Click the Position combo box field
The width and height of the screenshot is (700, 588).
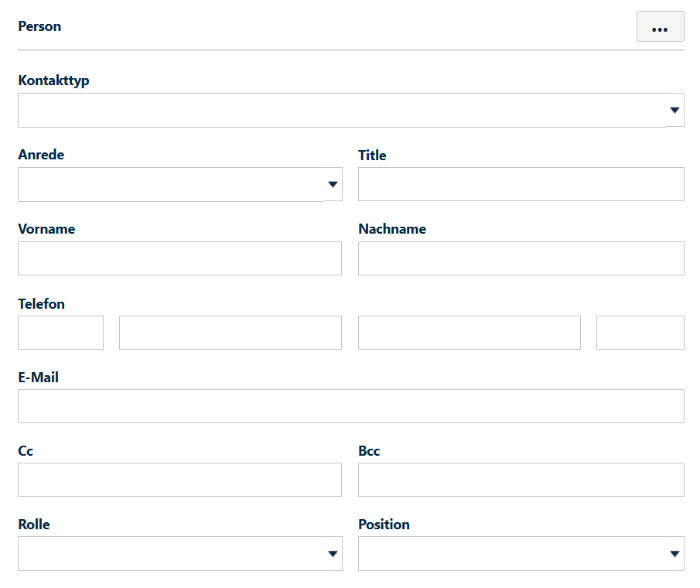(x=521, y=554)
